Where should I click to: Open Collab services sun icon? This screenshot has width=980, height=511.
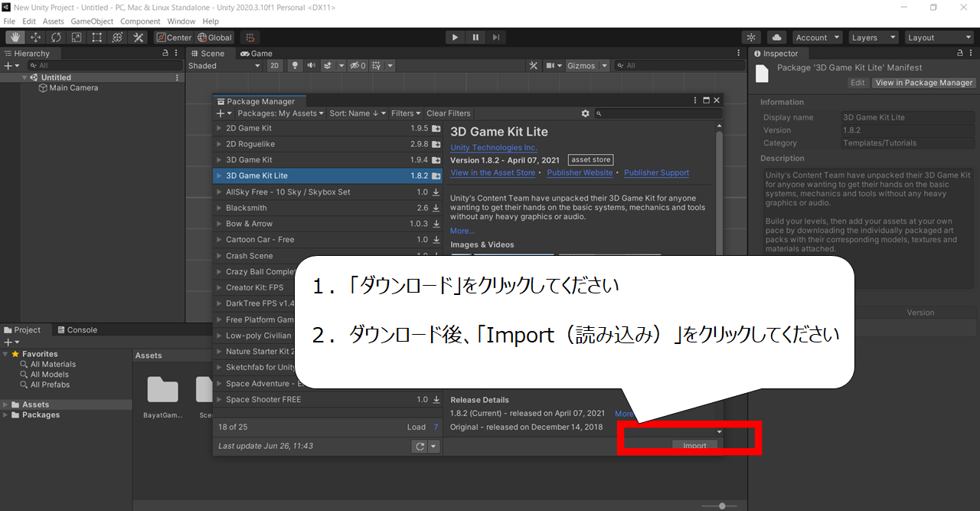pos(751,37)
